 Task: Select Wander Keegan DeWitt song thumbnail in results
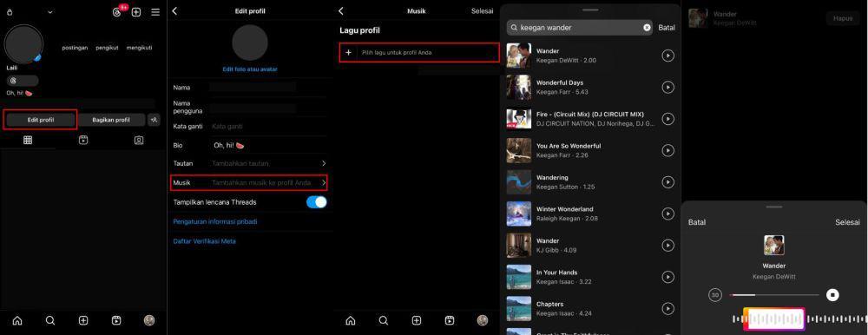coord(519,56)
